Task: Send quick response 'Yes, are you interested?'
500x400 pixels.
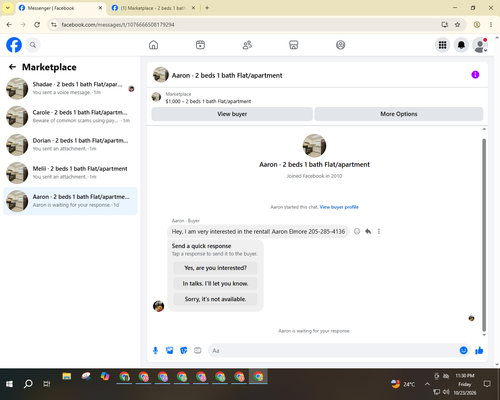Action: tap(215, 268)
